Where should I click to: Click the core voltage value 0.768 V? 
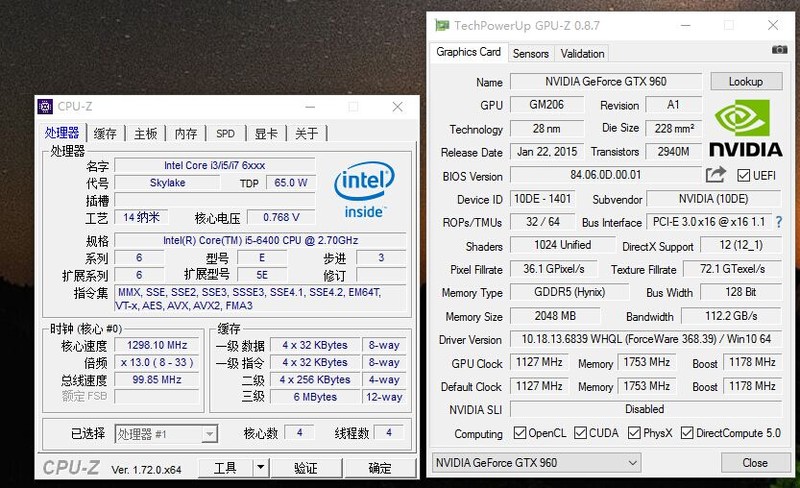[x=281, y=217]
